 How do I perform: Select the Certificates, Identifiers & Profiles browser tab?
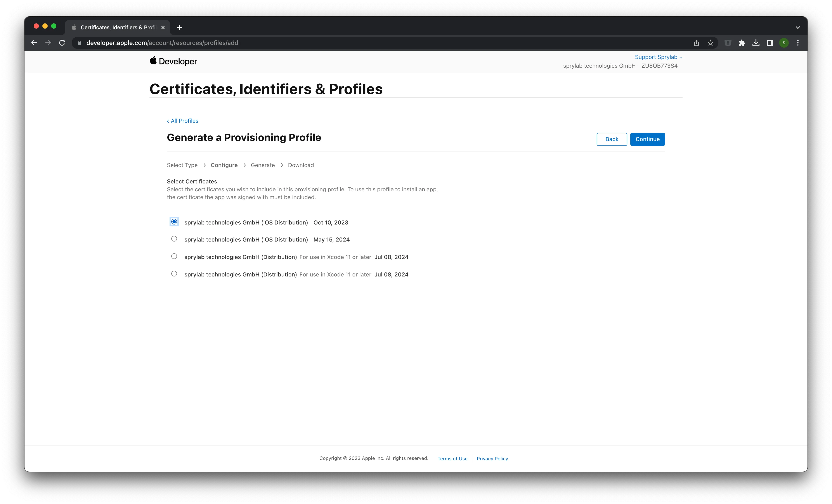tap(118, 27)
